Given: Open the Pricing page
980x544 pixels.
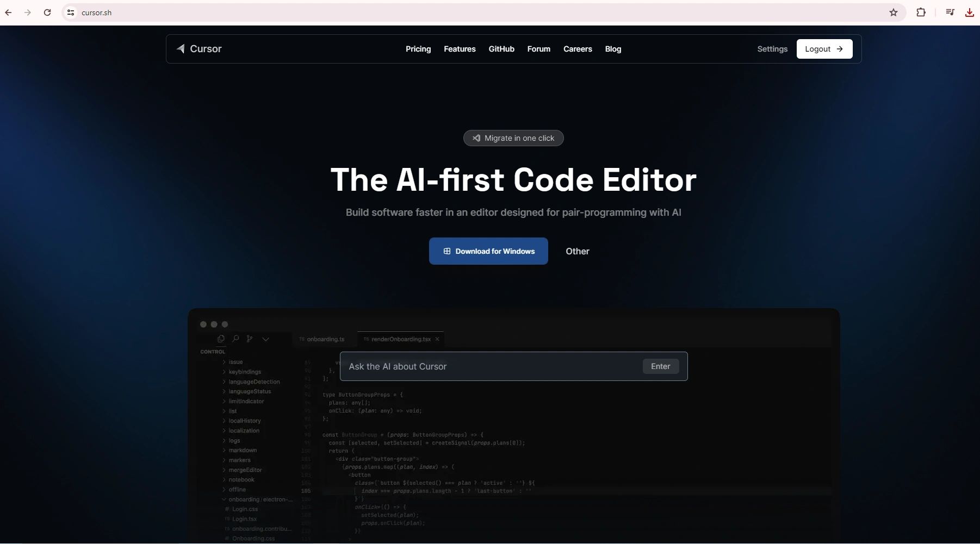Looking at the screenshot, I should point(418,49).
